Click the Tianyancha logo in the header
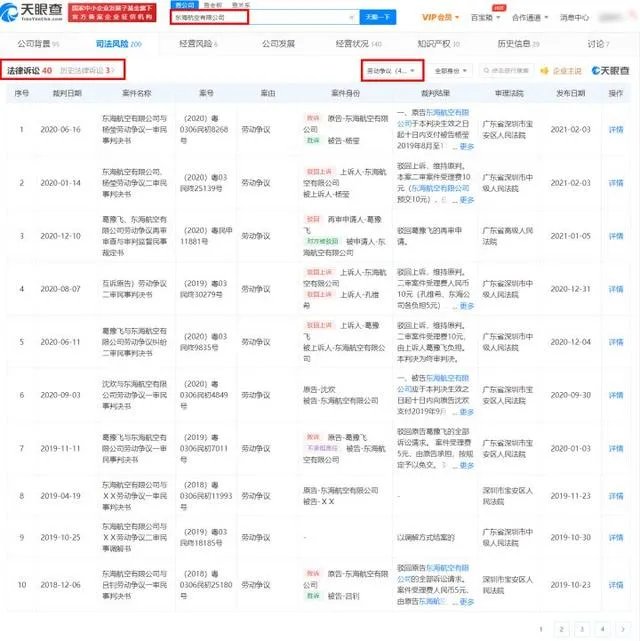Screen dimensions: 640x641 [x=32, y=12]
